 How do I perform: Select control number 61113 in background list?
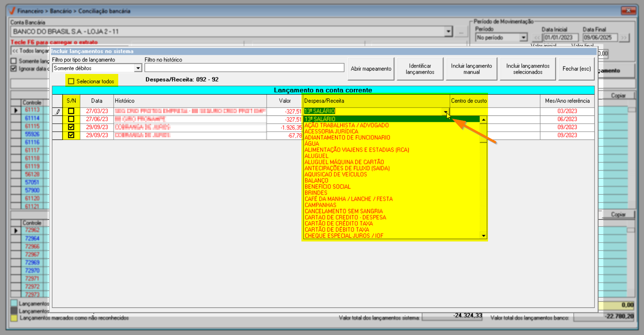32,110
